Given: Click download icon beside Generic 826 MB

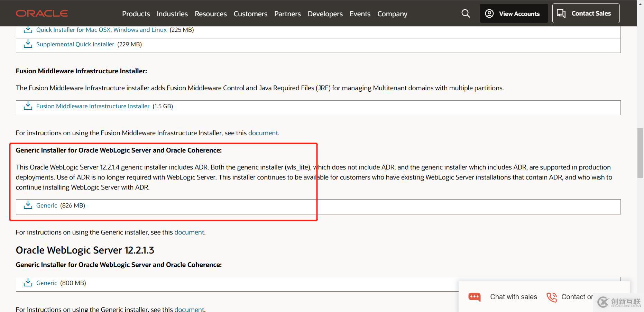Looking at the screenshot, I should coord(28,205).
